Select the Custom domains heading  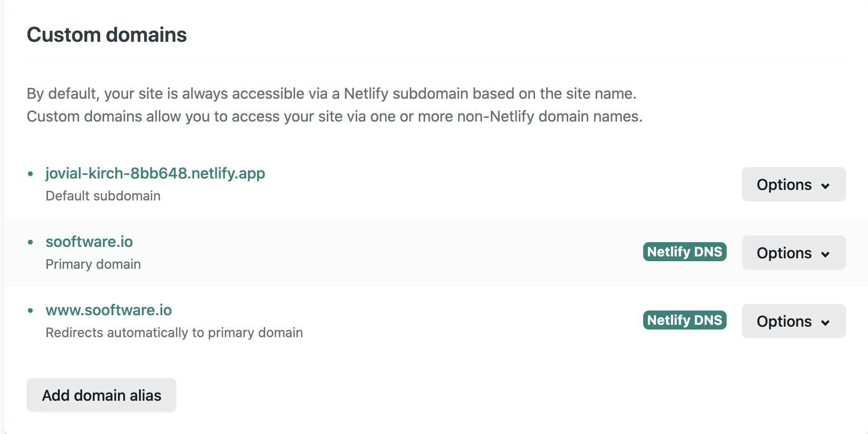click(107, 35)
